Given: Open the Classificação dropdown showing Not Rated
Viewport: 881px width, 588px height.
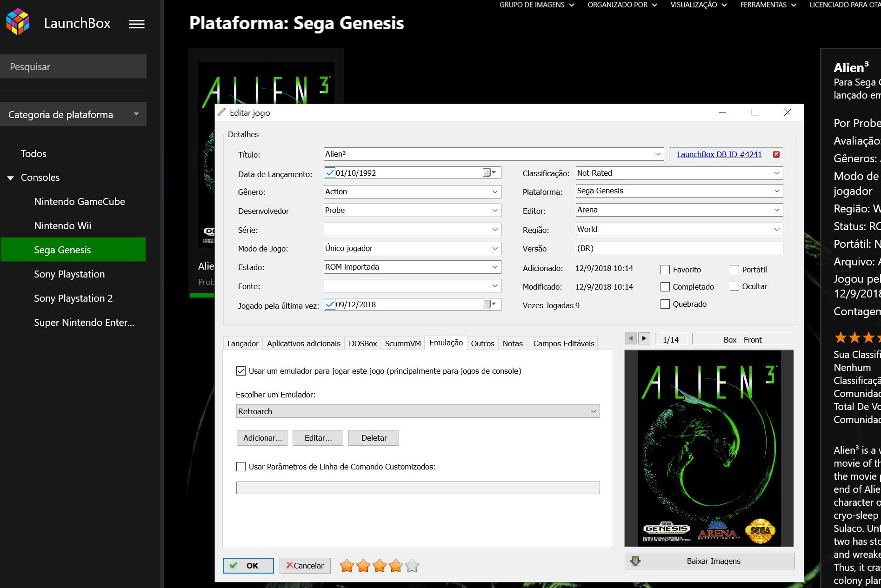Looking at the screenshot, I should point(777,173).
